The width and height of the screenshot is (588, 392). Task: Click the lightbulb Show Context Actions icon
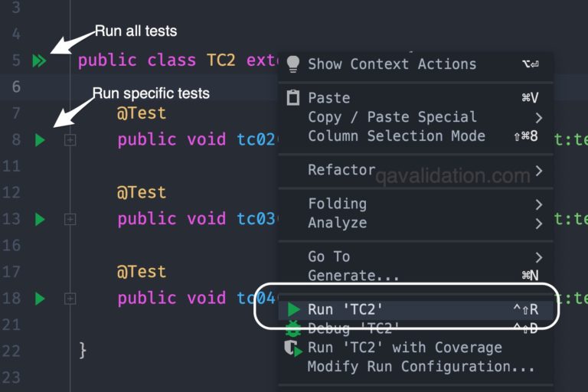[292, 64]
